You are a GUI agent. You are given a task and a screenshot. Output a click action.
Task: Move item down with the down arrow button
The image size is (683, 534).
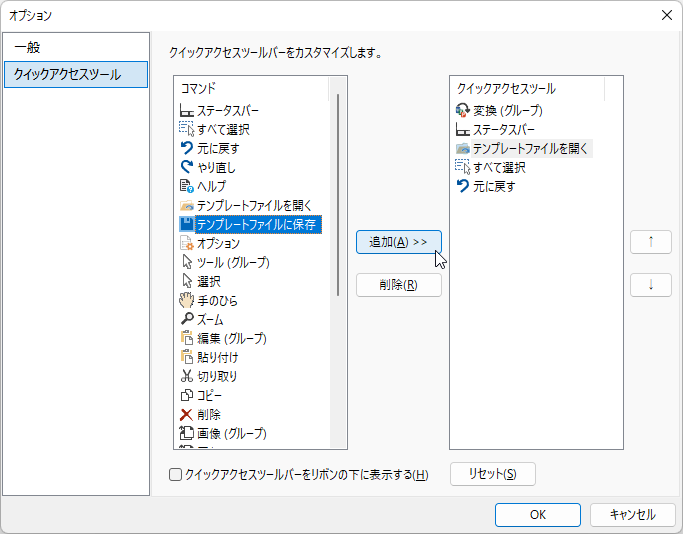[x=651, y=285]
